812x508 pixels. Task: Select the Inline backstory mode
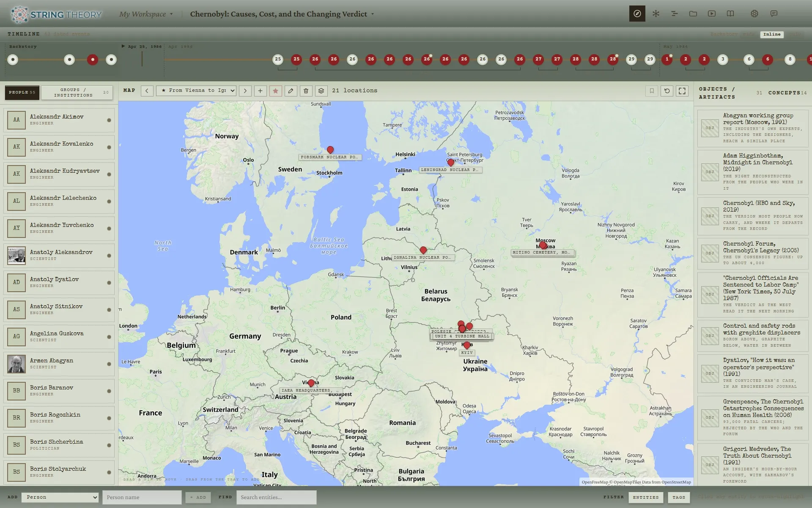click(772, 34)
